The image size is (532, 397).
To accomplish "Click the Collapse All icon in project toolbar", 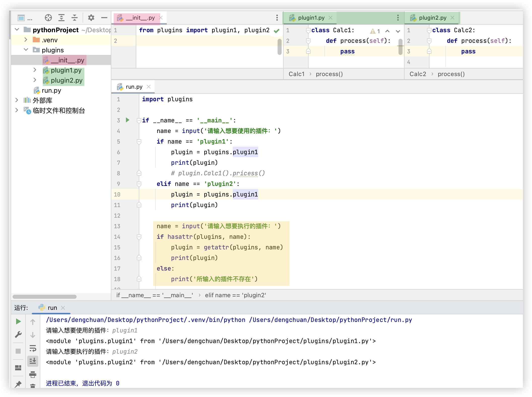I will (75, 18).
